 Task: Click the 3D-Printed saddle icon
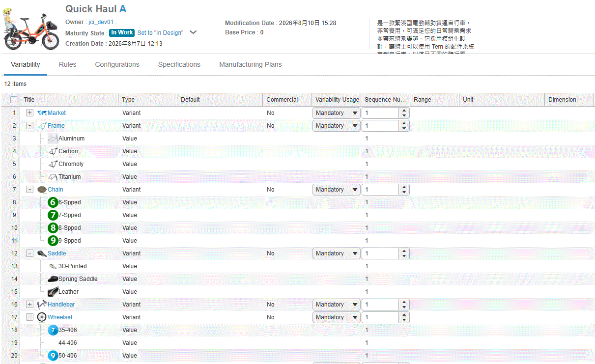[x=53, y=266]
